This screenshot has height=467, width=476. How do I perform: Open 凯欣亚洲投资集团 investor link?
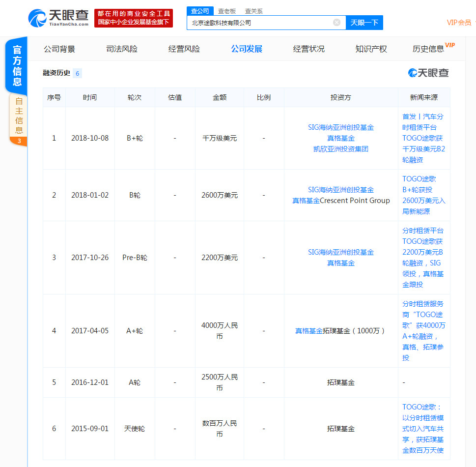(341, 149)
